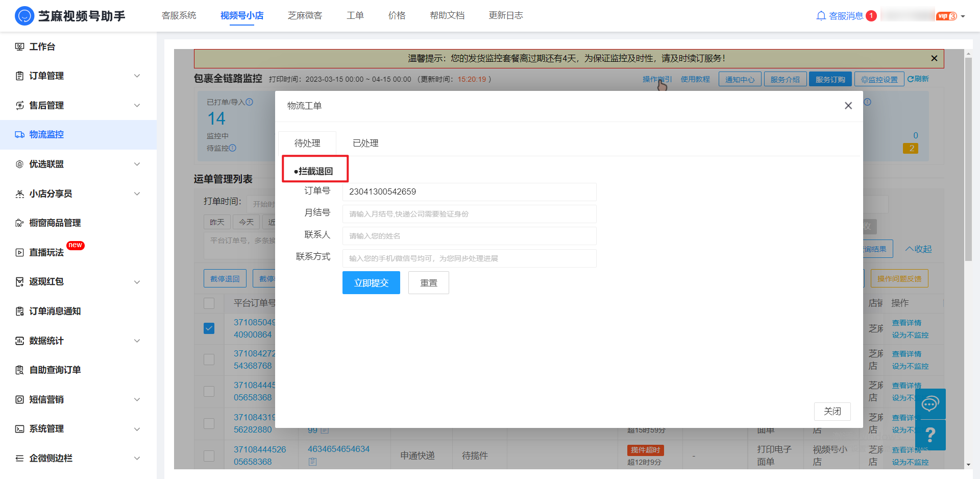Image resolution: width=980 pixels, height=479 pixels.
Task: Focus the 联系方式 input field
Action: tap(469, 258)
